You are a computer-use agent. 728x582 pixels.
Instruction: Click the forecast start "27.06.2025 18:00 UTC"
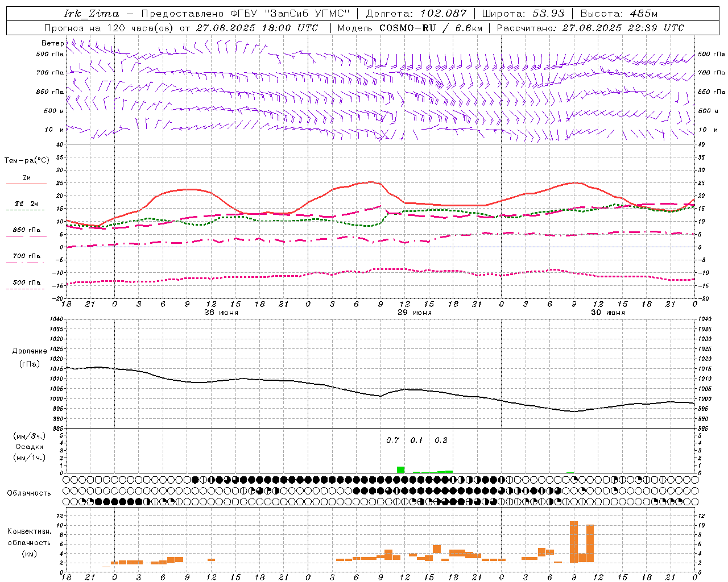click(257, 28)
